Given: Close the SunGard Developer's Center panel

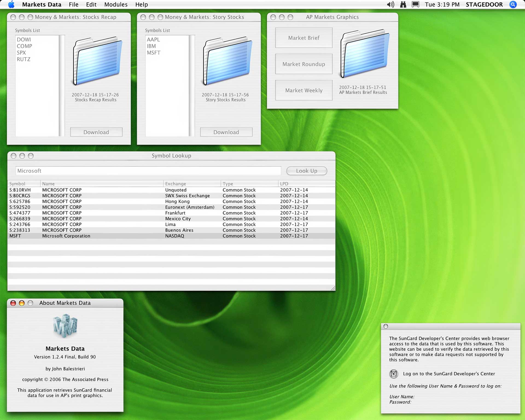Looking at the screenshot, I should (386, 326).
